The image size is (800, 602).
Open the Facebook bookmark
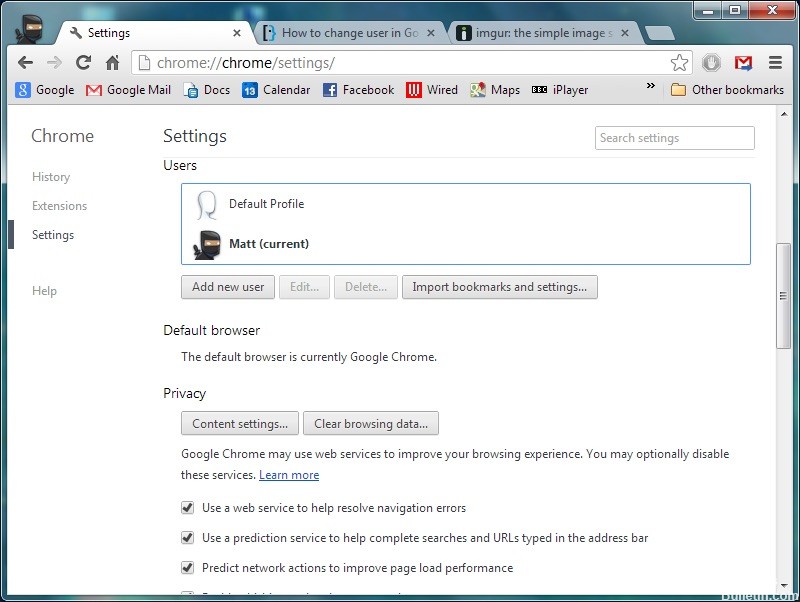358,90
